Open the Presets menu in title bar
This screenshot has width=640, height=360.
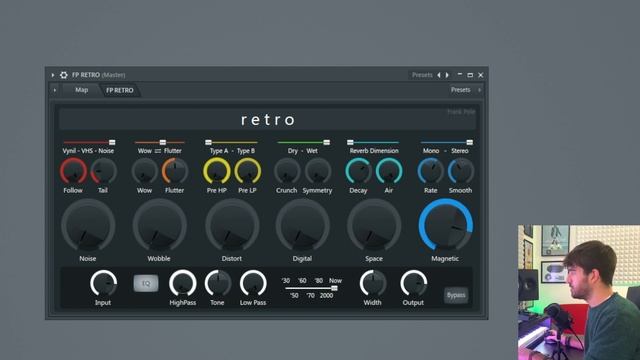click(422, 75)
